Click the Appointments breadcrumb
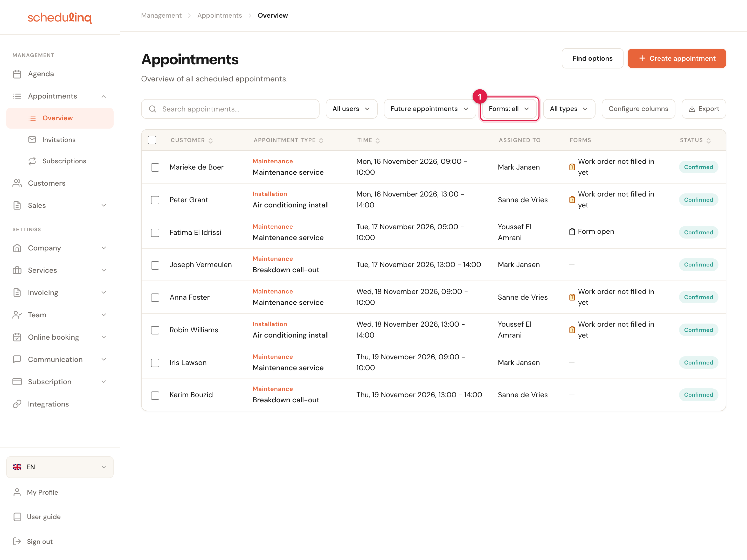The height and width of the screenshot is (560, 747). (219, 16)
